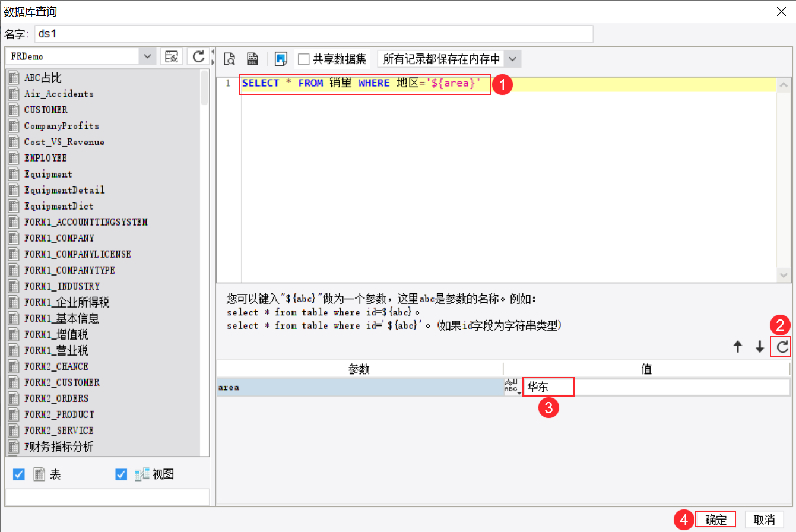Click the table search box below 表
This screenshot has height=532, width=796.
[107, 497]
